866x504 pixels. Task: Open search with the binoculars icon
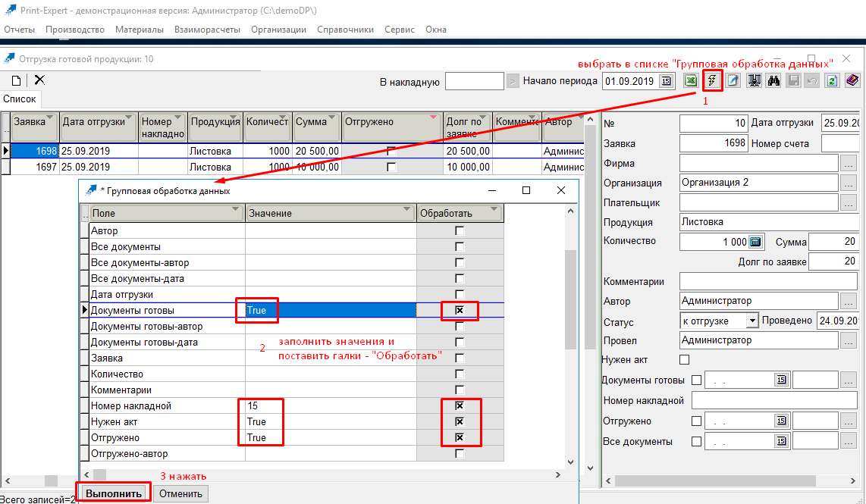coord(773,81)
